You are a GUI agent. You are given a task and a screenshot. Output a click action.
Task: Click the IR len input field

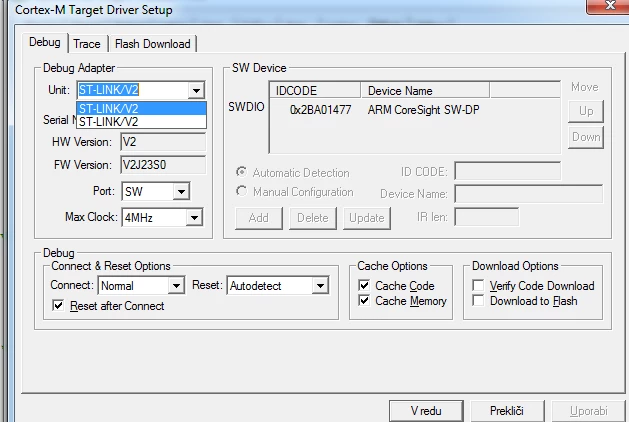[x=486, y=217]
